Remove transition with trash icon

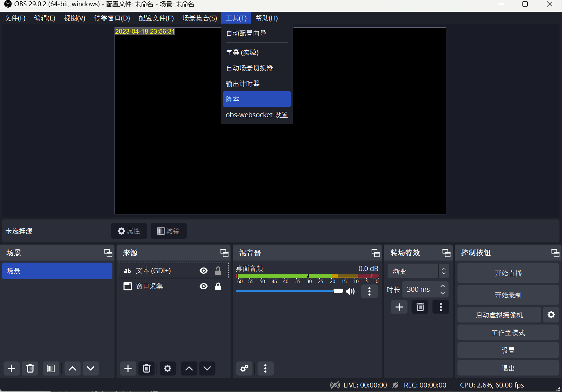[420, 307]
